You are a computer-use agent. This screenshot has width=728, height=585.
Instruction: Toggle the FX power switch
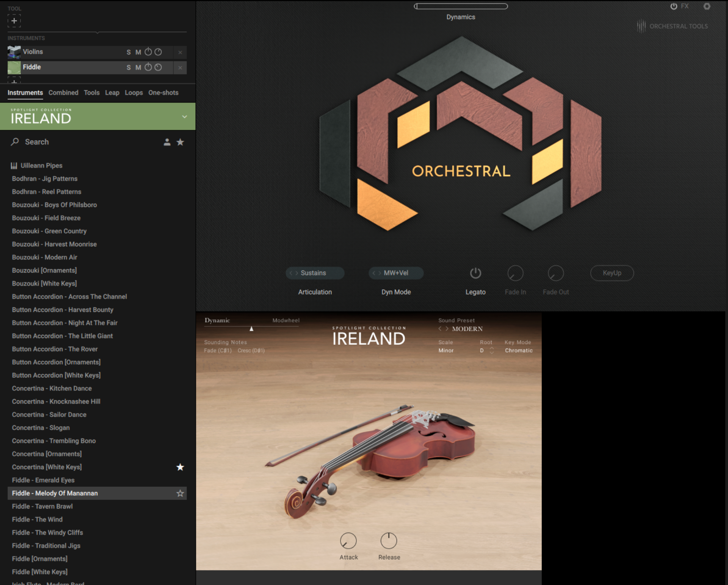coord(674,6)
